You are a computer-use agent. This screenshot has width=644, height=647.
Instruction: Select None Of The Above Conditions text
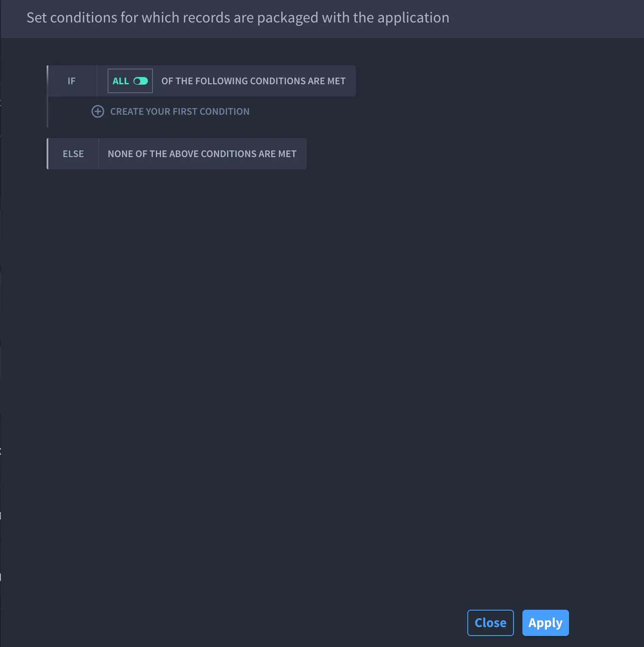tap(202, 154)
